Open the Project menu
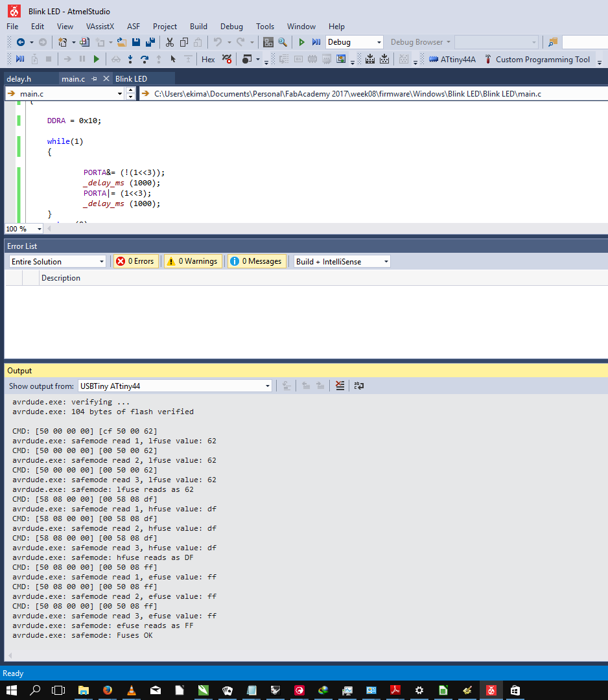The height and width of the screenshot is (700, 608). tap(165, 27)
